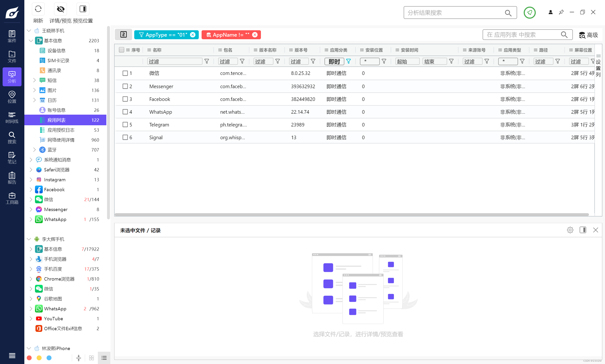Check the checkbox for the WhatsApp row

(x=125, y=112)
